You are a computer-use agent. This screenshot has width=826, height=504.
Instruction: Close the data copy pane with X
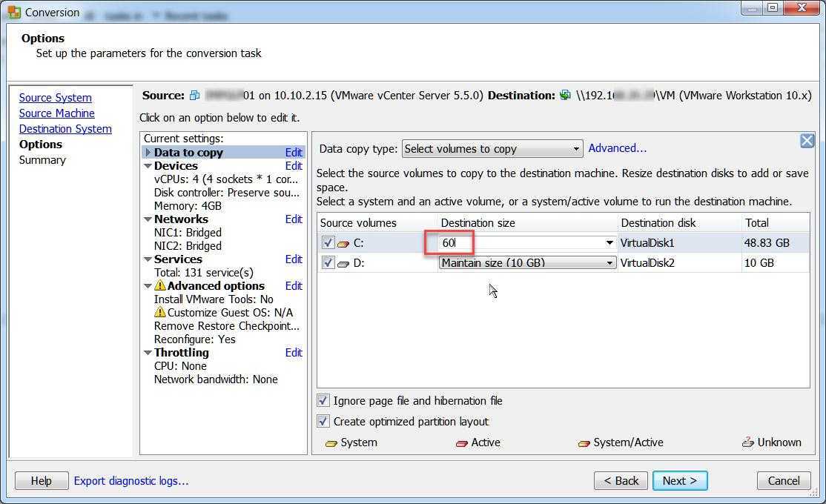point(807,141)
